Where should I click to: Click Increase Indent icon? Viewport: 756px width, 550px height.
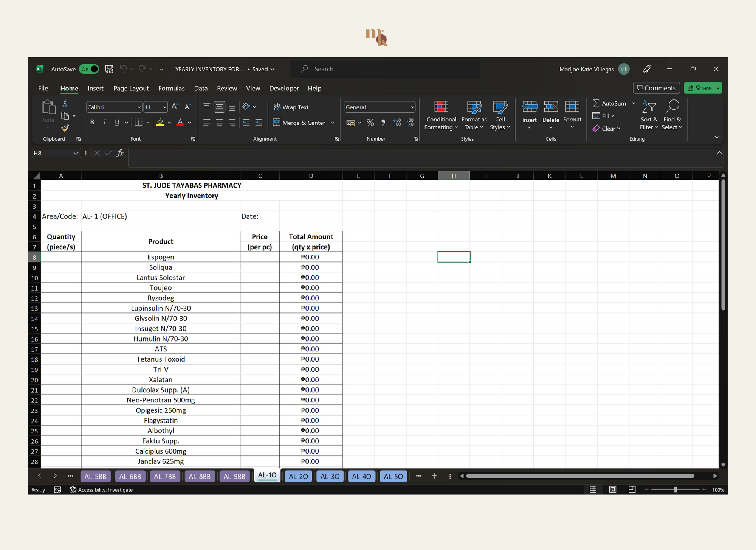pos(259,122)
